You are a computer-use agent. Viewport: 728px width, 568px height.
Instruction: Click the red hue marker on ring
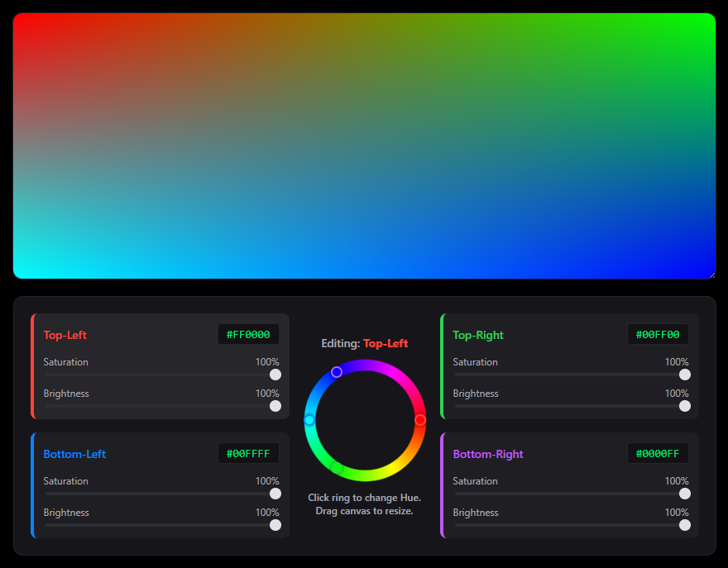[419, 420]
